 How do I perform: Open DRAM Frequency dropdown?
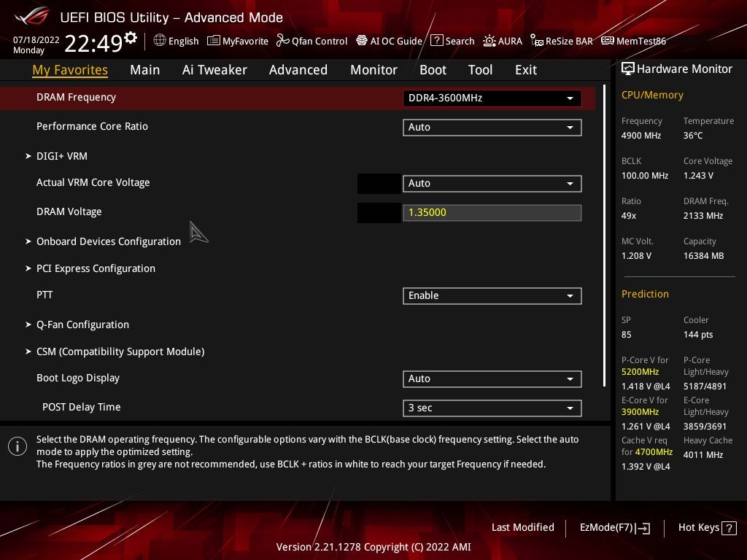(x=492, y=98)
